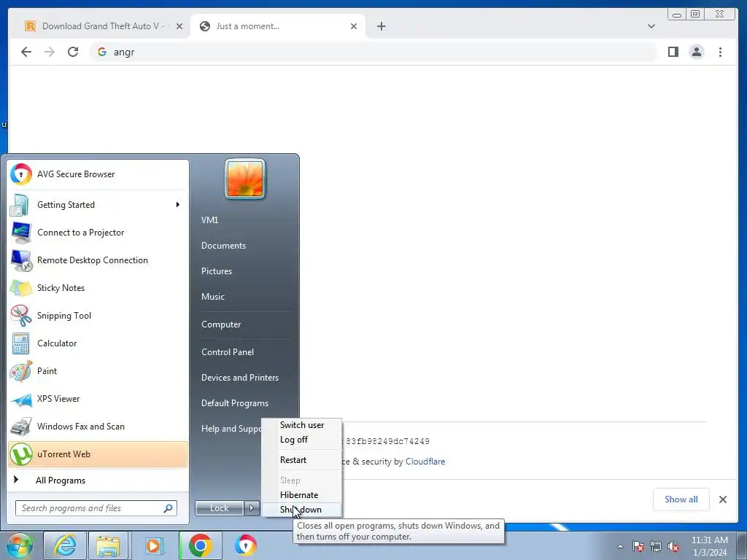Open Default Programs
Screen dimensions: 747x560
(244, 403)
